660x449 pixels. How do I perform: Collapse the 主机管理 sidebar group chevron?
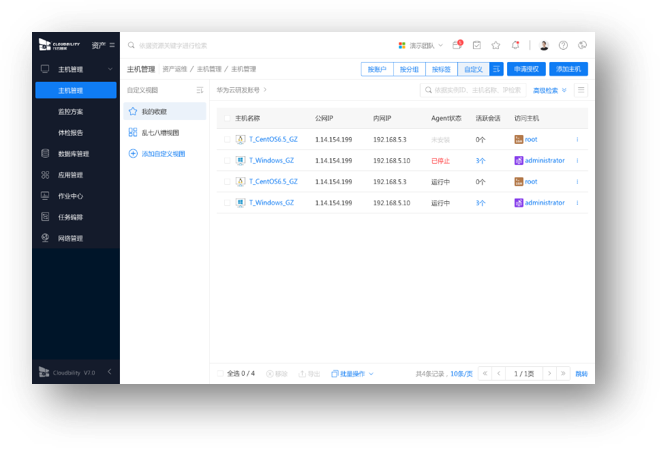[110, 69]
